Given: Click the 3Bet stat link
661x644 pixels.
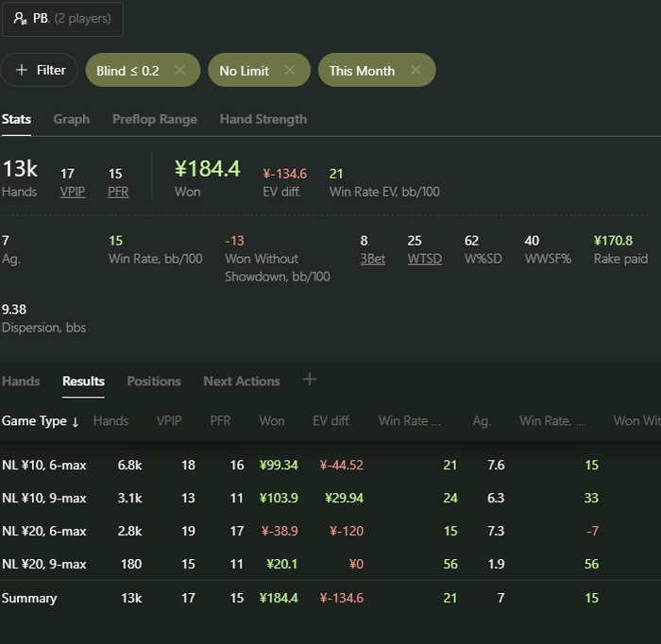Looking at the screenshot, I should [372, 259].
